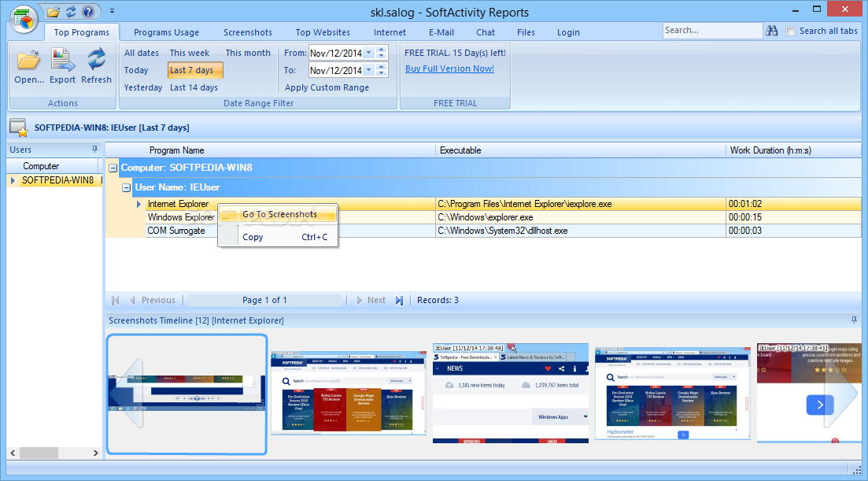
Task: Go to last page icon
Action: click(399, 300)
